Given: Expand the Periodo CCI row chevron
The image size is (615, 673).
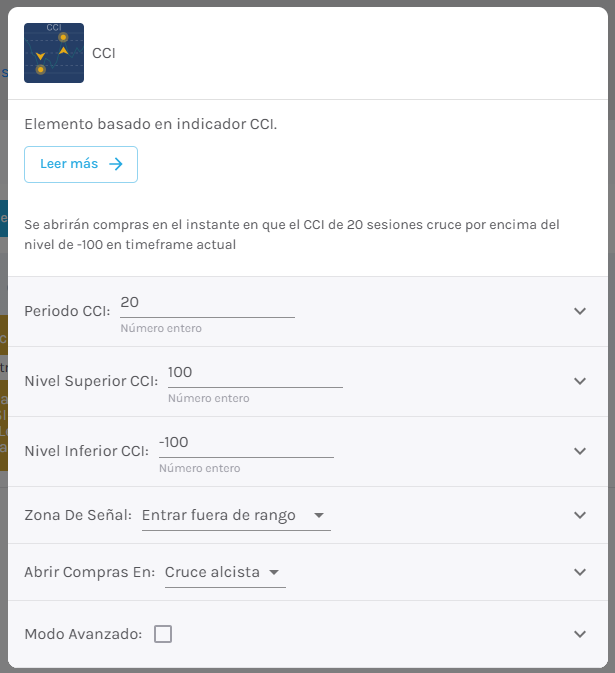Looking at the screenshot, I should (x=580, y=311).
